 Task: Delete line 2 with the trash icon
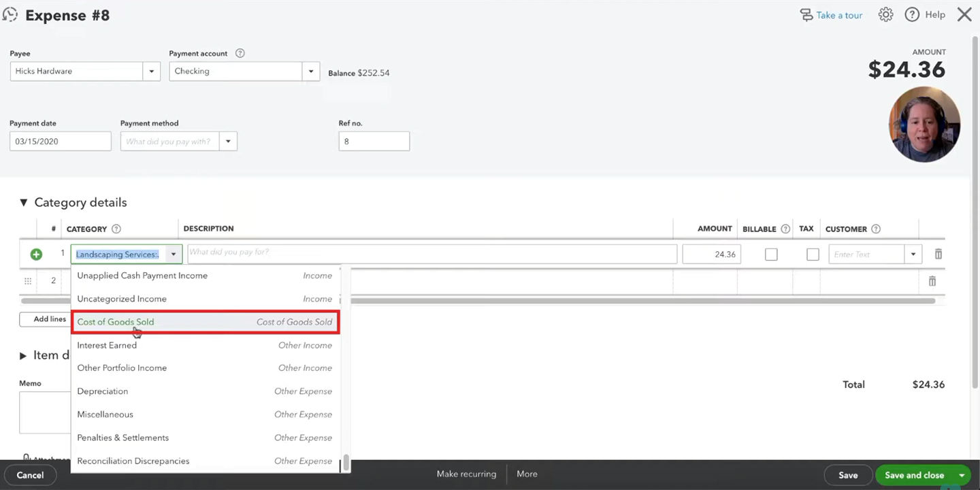(x=932, y=280)
